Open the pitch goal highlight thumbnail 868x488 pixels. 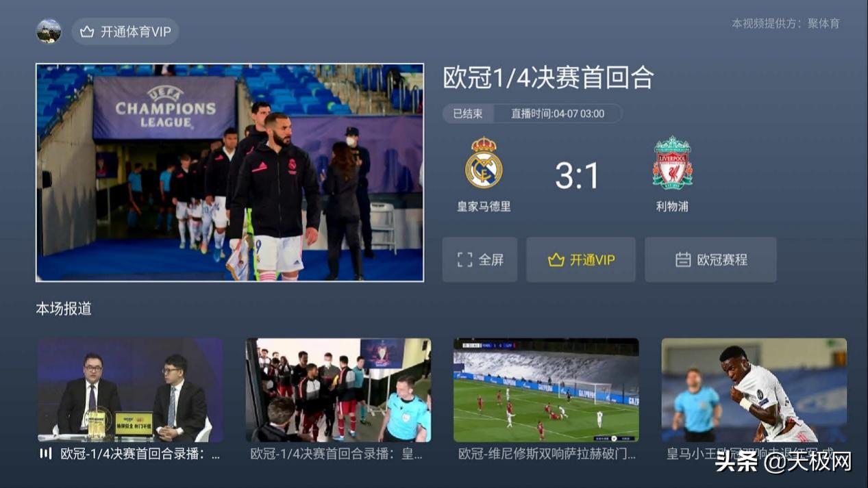pos(546,390)
